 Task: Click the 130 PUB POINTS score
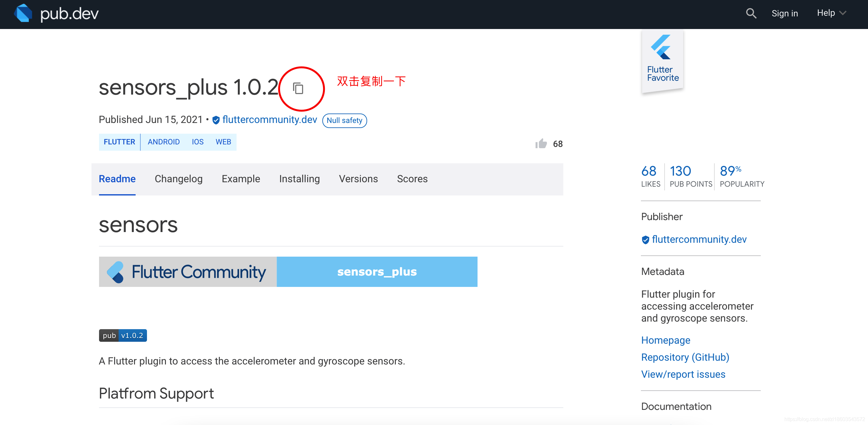691,176
